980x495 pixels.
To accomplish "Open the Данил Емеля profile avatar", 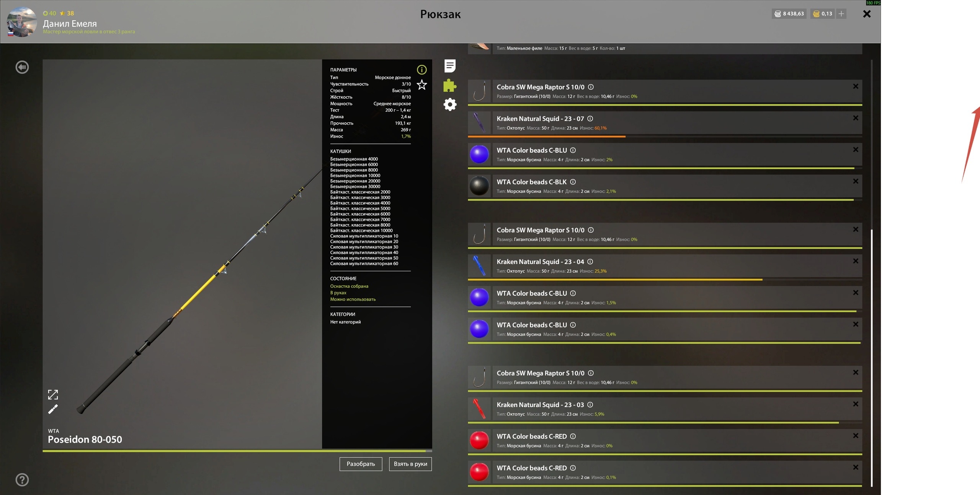I will click(x=22, y=22).
